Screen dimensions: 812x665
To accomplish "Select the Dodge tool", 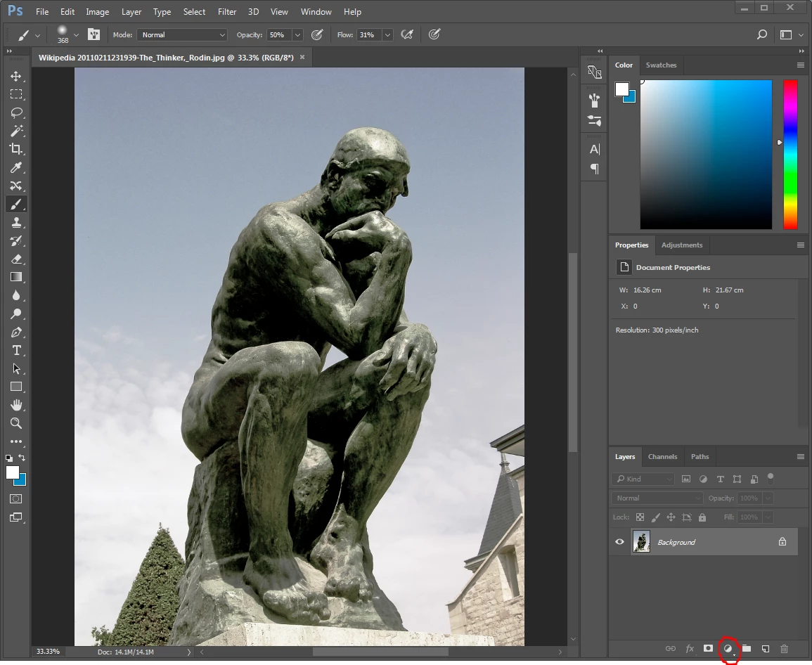I will point(16,314).
